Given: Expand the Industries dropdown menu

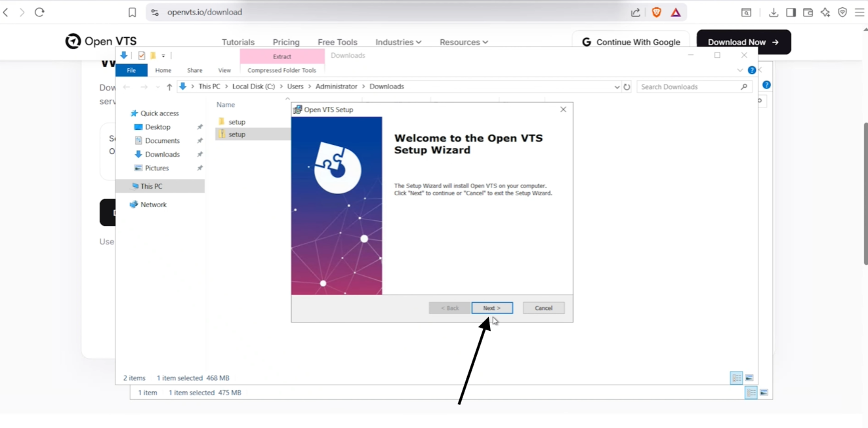Looking at the screenshot, I should point(398,42).
